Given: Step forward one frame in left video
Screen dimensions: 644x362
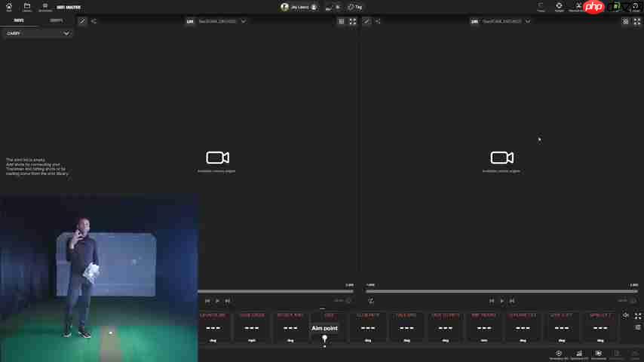Looking at the screenshot, I should [227, 301].
